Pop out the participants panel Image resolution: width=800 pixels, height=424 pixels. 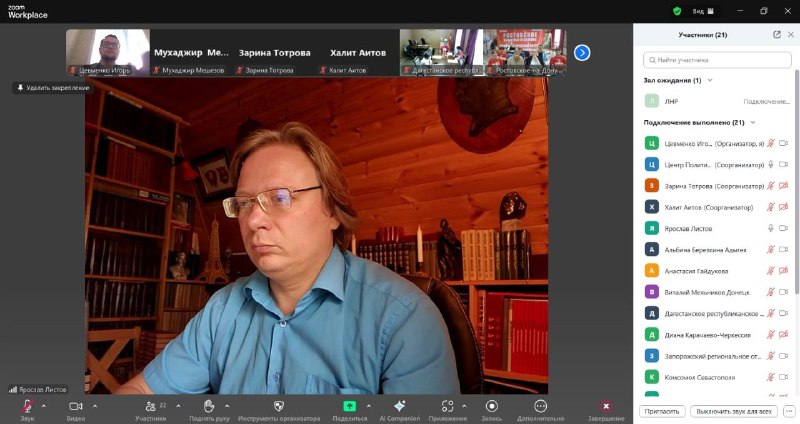point(777,35)
